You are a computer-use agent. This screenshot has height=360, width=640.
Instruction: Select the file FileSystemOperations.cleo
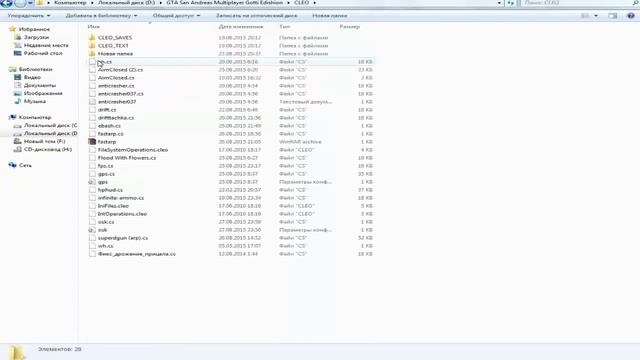[x=133, y=150]
